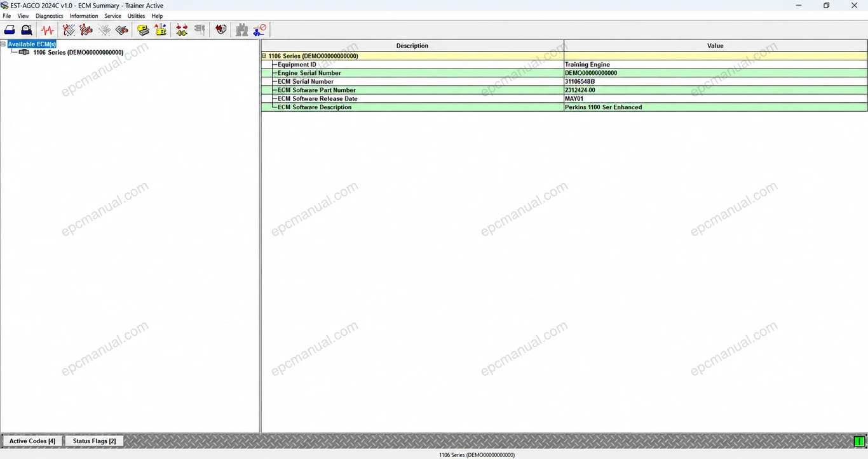Open Print Preview from the toolbar

(27, 30)
